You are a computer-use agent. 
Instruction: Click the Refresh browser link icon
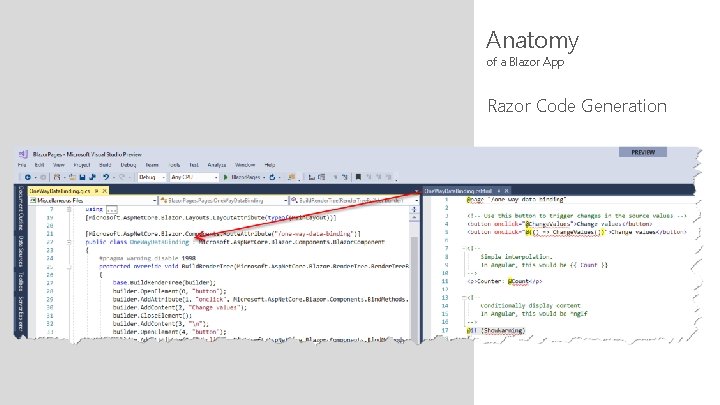pyautogui.click(x=272, y=177)
